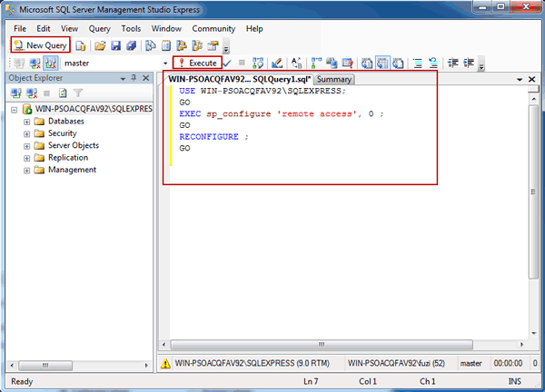Click the Save All icon

pos(132,45)
